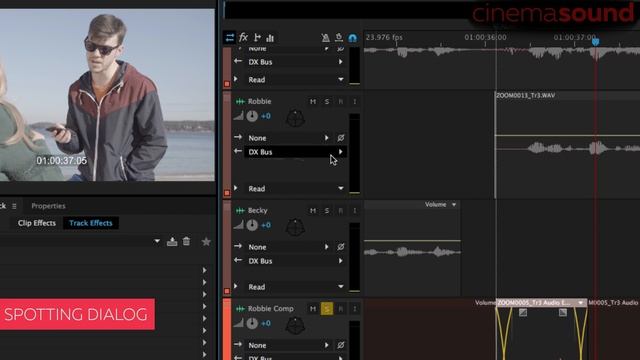
Task: Open the first effects slot arrow
Action: (x=204, y=271)
